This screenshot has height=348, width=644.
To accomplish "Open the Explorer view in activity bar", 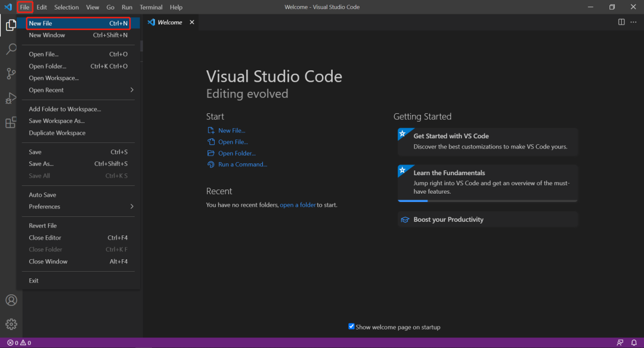I will click(11, 25).
